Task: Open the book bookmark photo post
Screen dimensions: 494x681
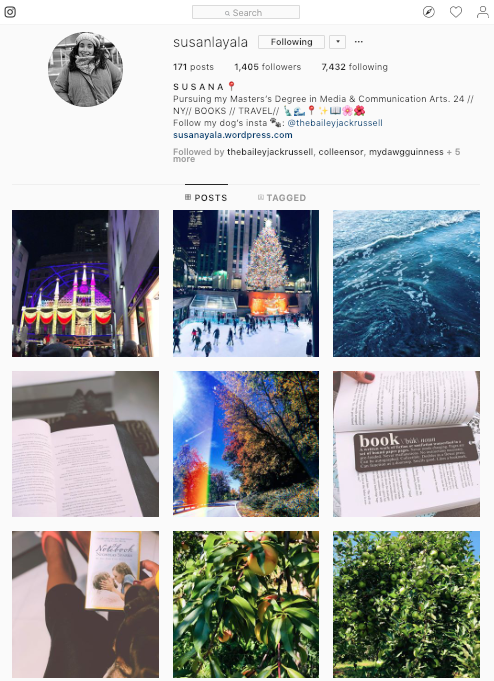Action: click(406, 444)
